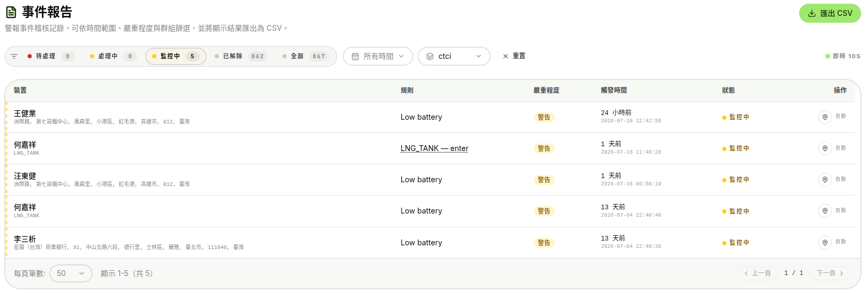
Task: Export results with 匯出 CSV button
Action: point(830,13)
